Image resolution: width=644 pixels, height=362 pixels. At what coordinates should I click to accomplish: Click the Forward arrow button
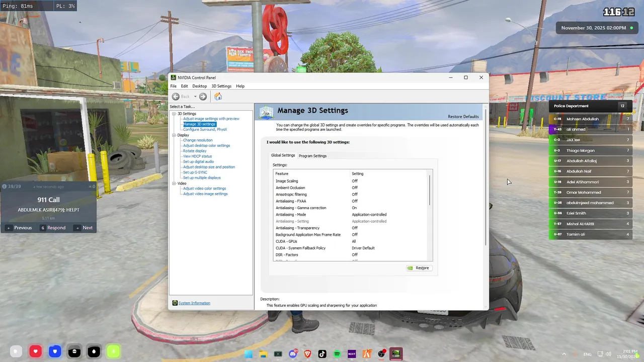tap(203, 97)
